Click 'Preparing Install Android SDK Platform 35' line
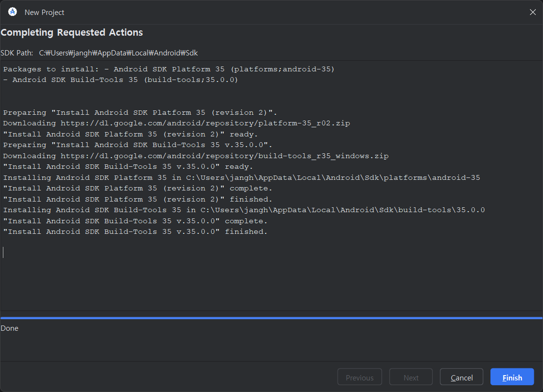Viewport: 543px width, 392px height. coord(140,112)
